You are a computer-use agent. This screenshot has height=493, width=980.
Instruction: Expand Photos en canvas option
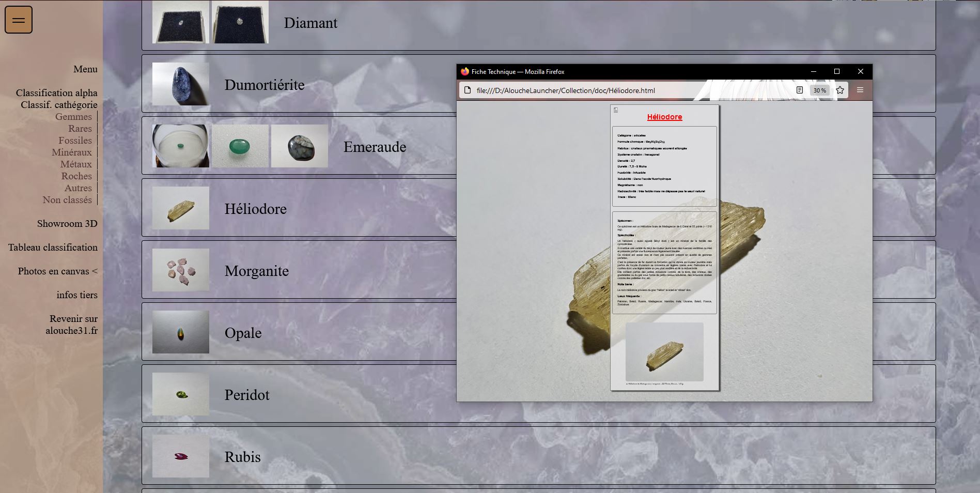[57, 271]
